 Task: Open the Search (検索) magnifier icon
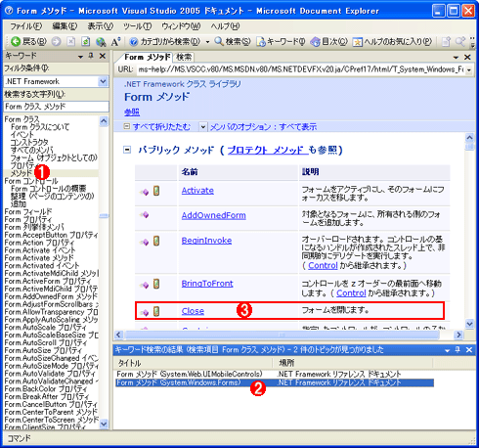(x=219, y=41)
